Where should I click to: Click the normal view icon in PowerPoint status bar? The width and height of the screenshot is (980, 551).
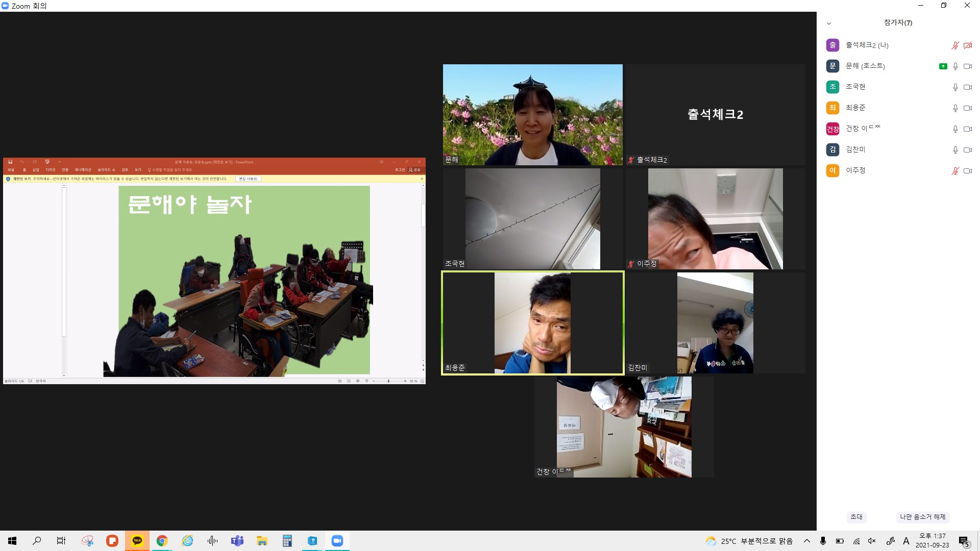coord(340,381)
